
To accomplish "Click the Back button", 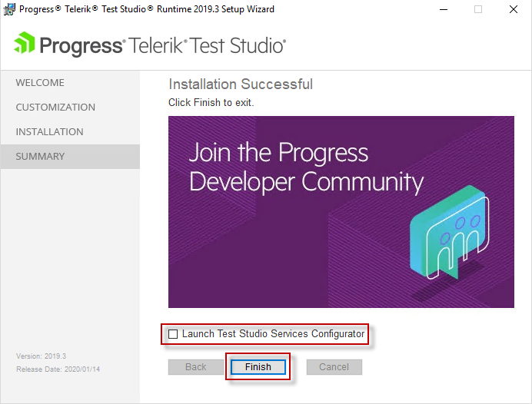I will (196, 367).
